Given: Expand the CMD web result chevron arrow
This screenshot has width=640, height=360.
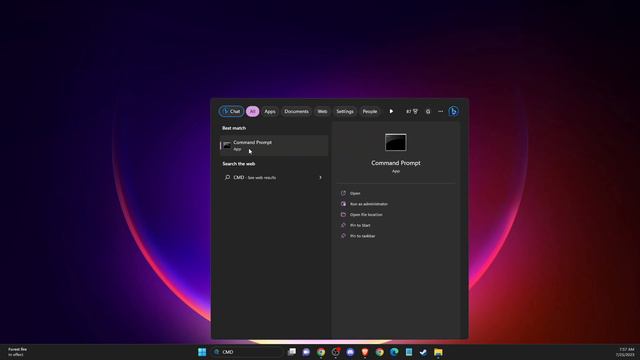Looking at the screenshot, I should pos(320,178).
